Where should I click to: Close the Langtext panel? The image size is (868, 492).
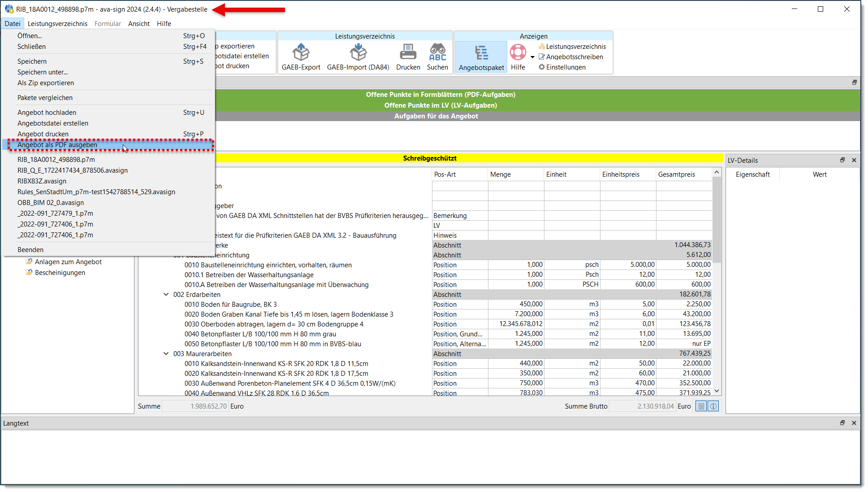[854, 423]
